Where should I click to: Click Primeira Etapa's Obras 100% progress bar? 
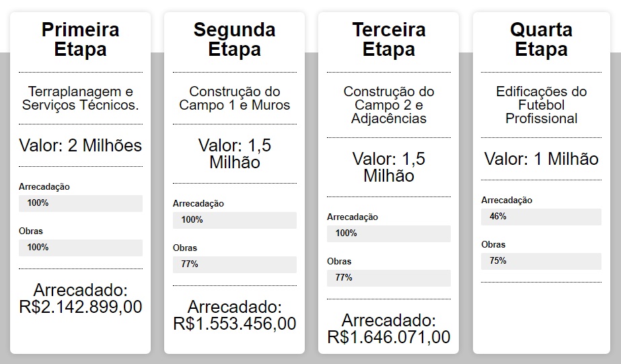click(x=81, y=248)
